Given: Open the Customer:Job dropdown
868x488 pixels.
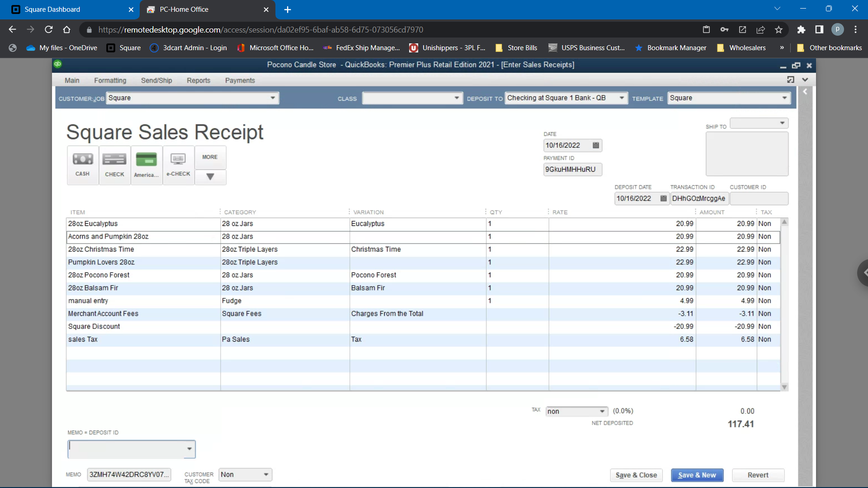Looking at the screenshot, I should 273,98.
